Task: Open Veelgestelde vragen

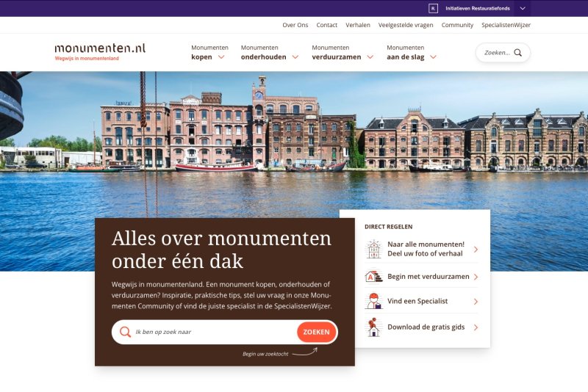Action: pos(406,25)
